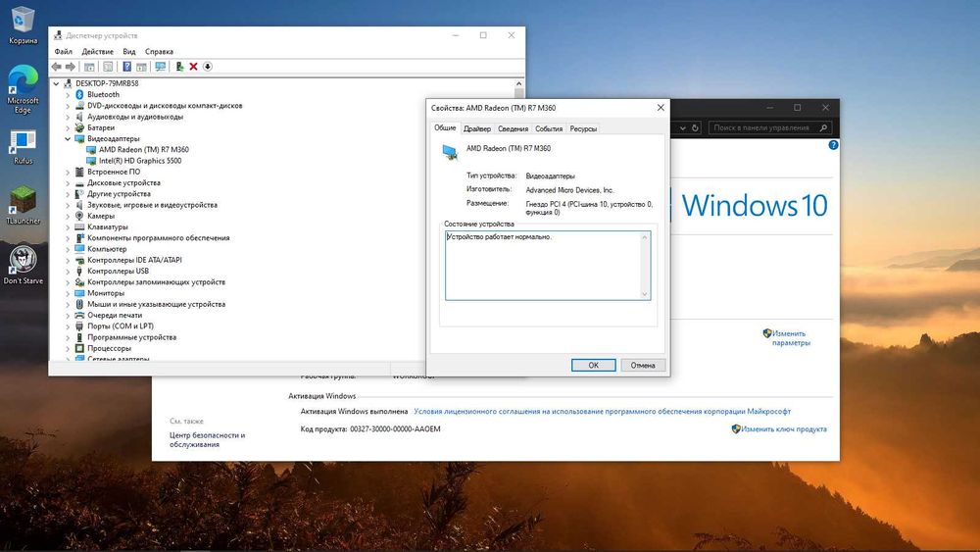The image size is (980, 552).
Task: Open Microsoft license terms link
Action: point(602,412)
